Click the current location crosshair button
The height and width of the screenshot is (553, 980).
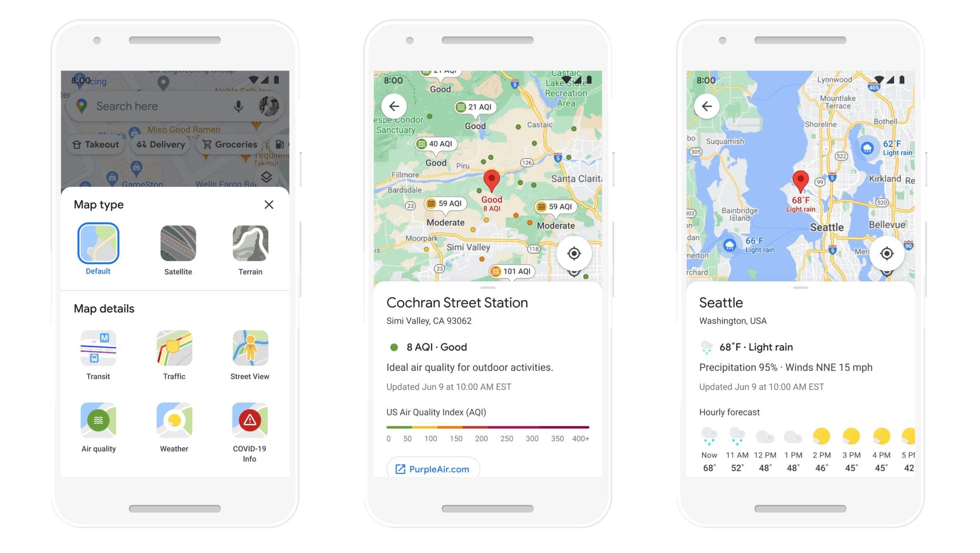575,254
